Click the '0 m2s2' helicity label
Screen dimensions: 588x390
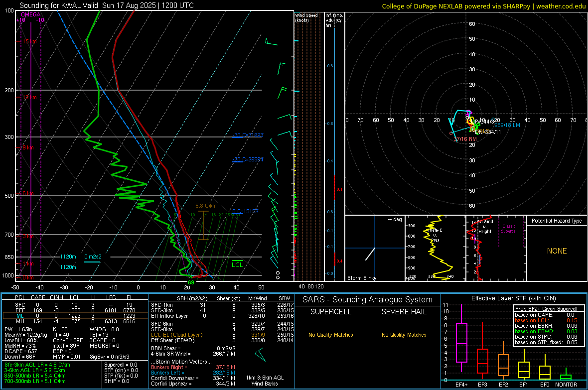pos(93,257)
